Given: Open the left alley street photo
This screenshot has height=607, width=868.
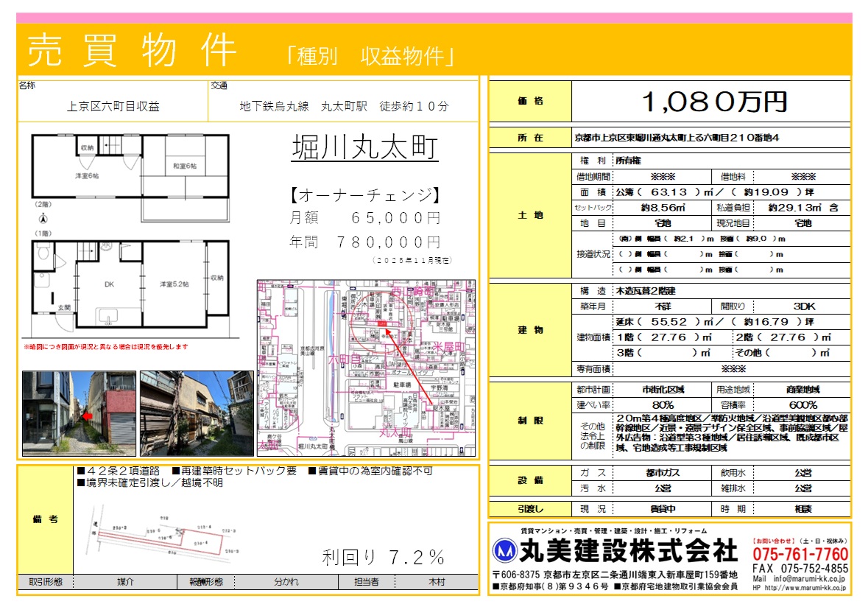Looking at the screenshot, I should (x=79, y=413).
